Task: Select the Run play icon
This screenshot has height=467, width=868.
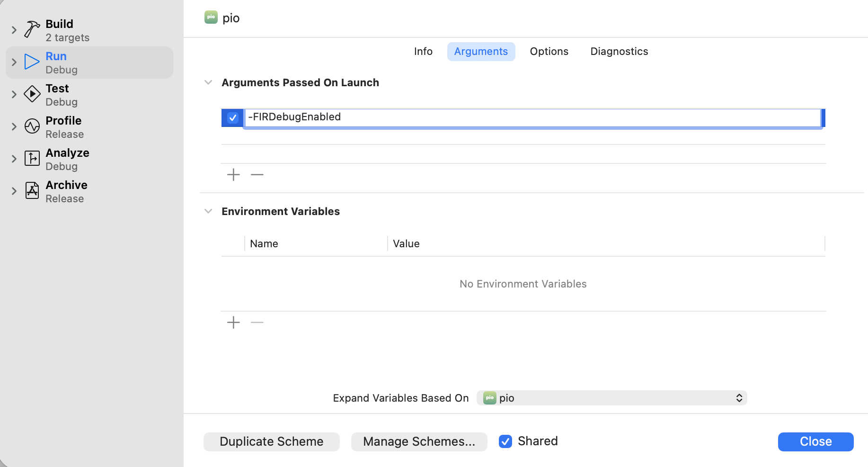Action: [x=32, y=62]
